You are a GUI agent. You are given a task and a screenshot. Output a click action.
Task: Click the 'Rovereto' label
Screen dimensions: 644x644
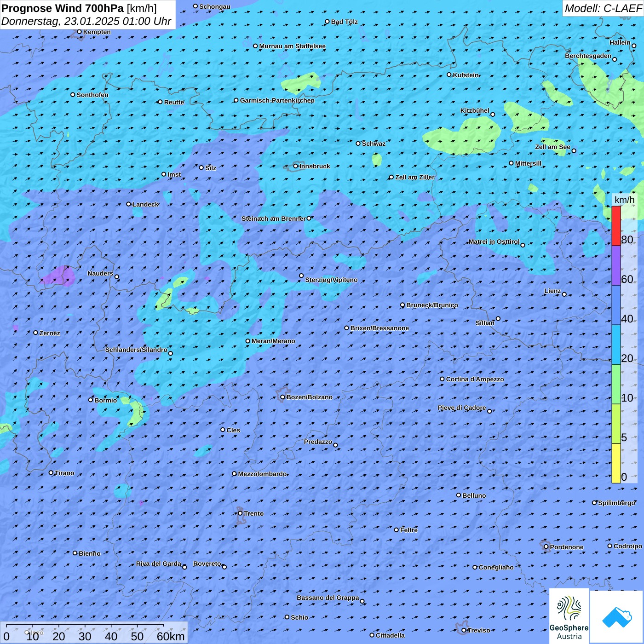[207, 563]
